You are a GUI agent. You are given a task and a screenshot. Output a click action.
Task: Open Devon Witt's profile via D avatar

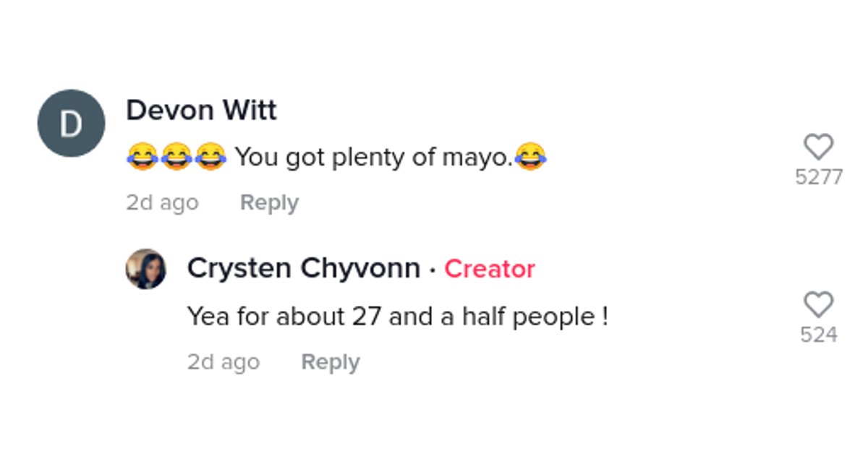tap(71, 124)
